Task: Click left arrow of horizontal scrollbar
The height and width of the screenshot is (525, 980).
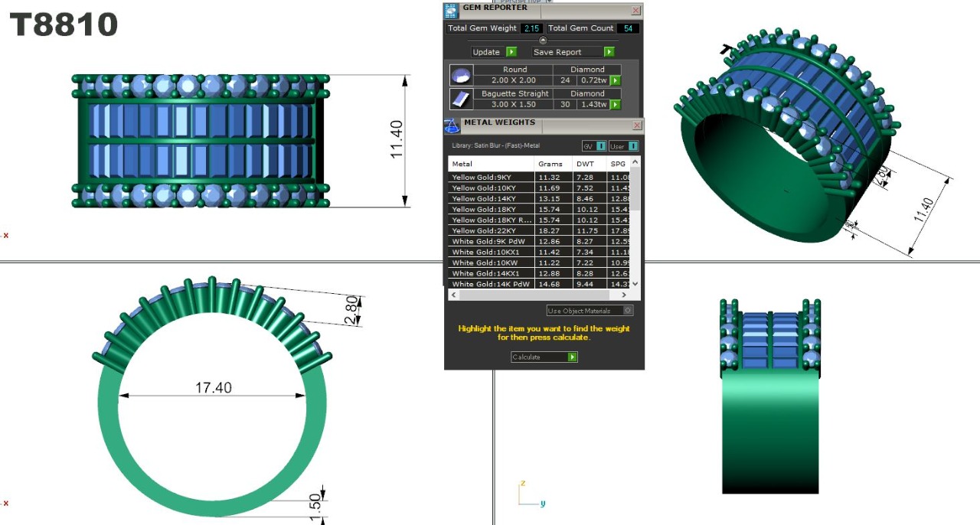Action: click(453, 295)
